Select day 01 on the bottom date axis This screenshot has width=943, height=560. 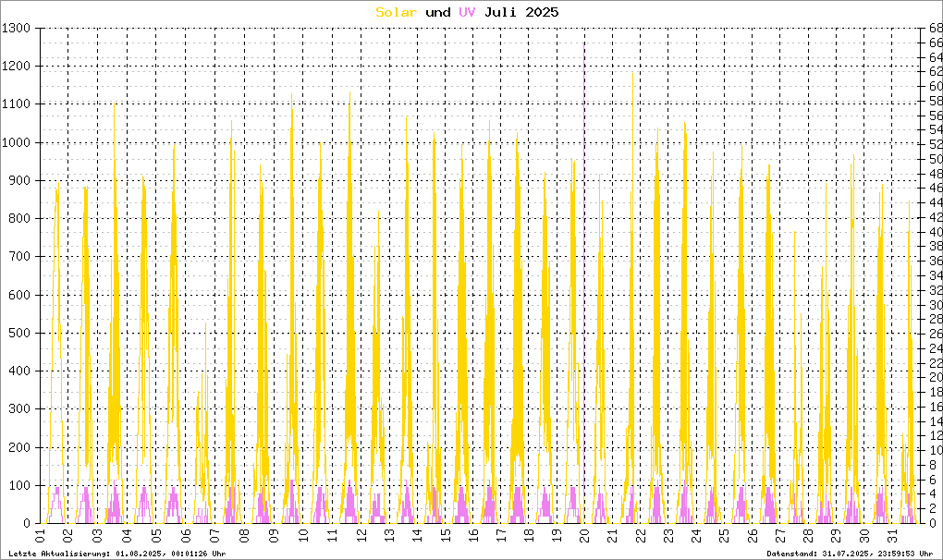point(41,537)
